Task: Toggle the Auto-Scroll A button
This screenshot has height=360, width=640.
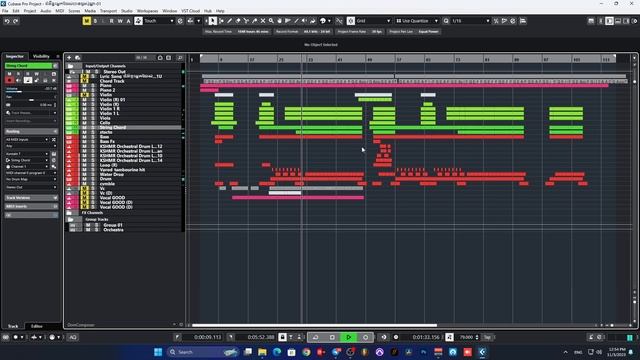Action: (x=128, y=21)
